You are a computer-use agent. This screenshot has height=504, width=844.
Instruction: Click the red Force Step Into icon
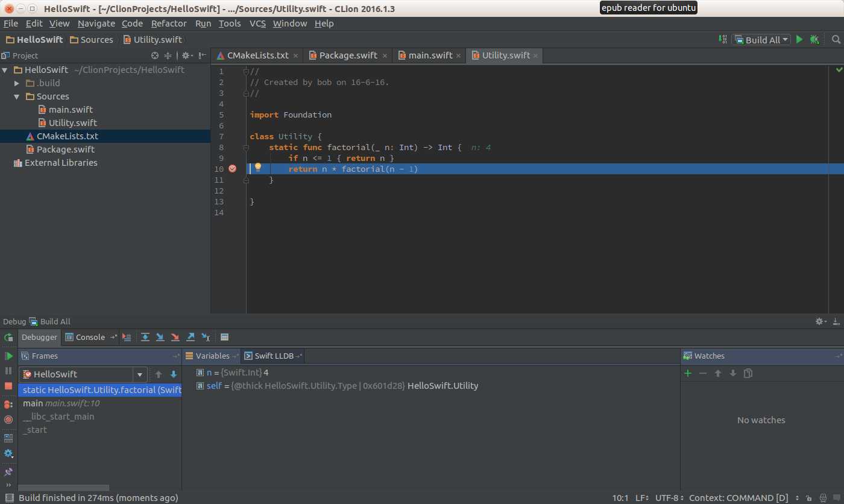tap(175, 338)
